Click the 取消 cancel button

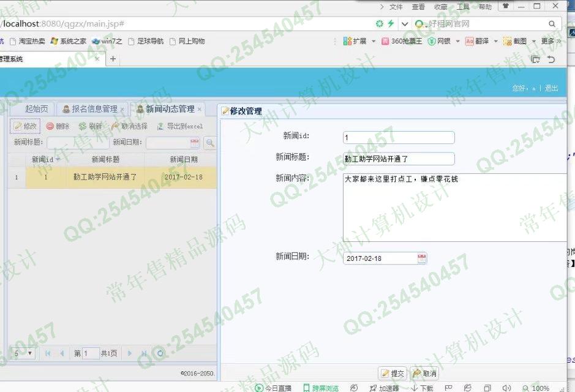click(424, 373)
